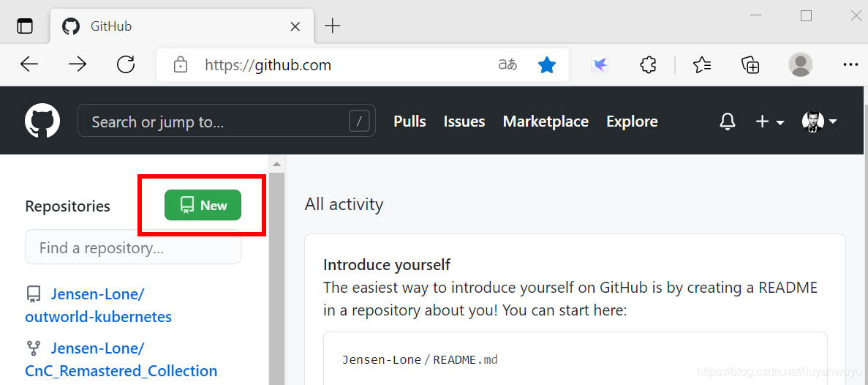Open the user avatar menu
The image size is (868, 385).
pyautogui.click(x=819, y=121)
